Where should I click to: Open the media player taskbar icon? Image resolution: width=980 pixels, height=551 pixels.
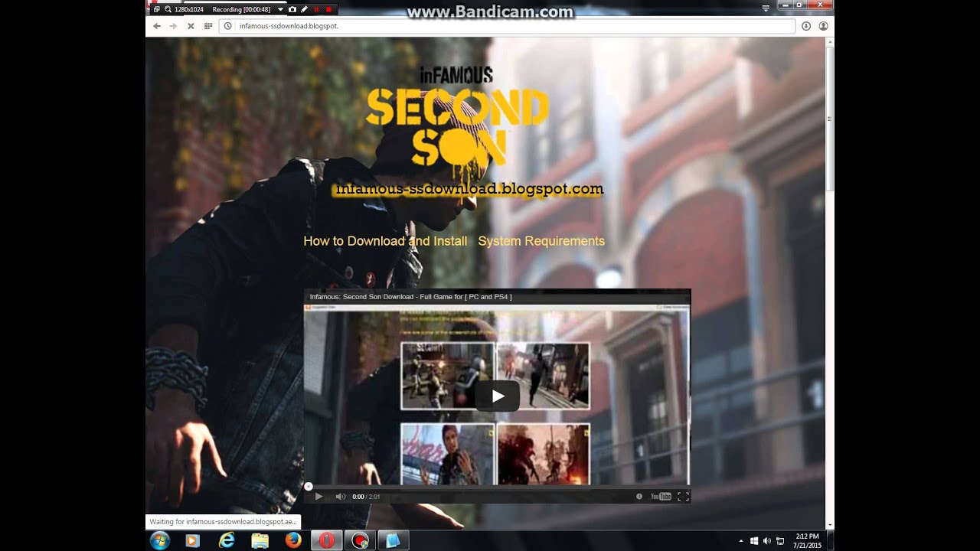click(x=193, y=540)
